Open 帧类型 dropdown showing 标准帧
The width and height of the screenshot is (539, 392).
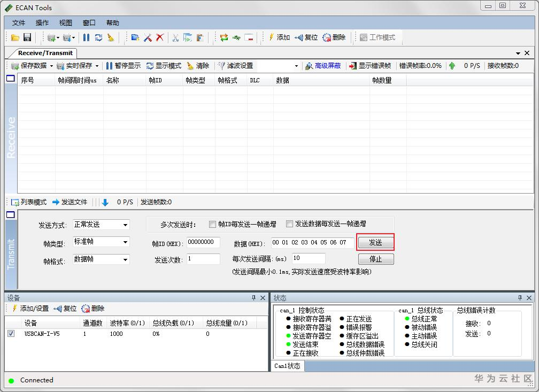[102, 242]
